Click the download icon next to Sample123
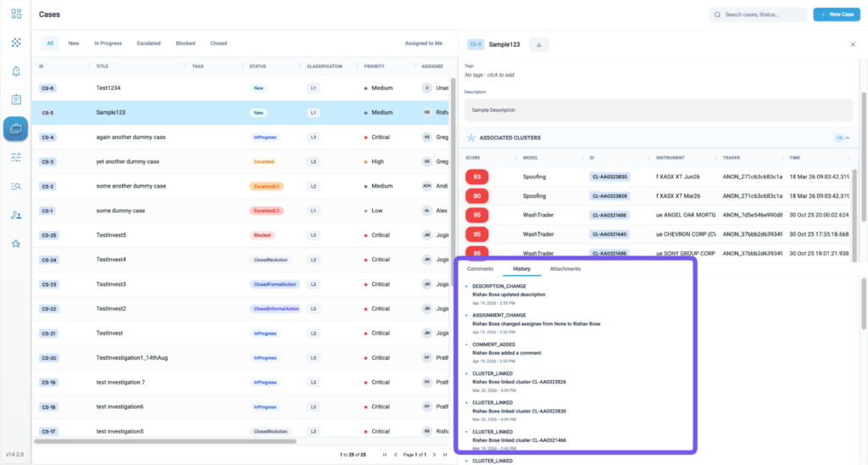The width and height of the screenshot is (868, 465). point(538,44)
